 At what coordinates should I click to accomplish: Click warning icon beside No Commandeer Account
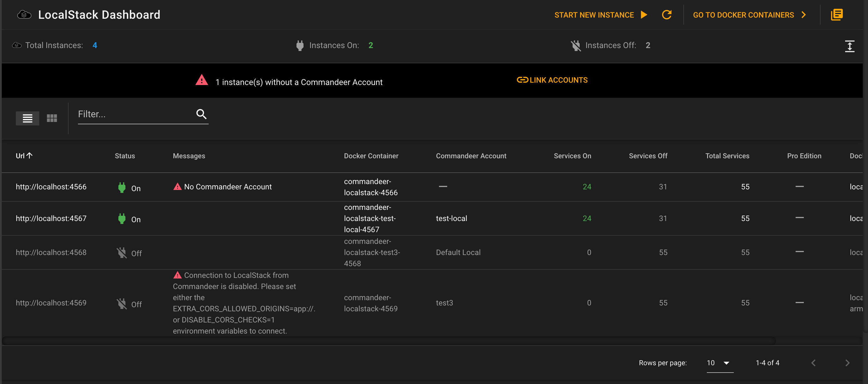[177, 186]
